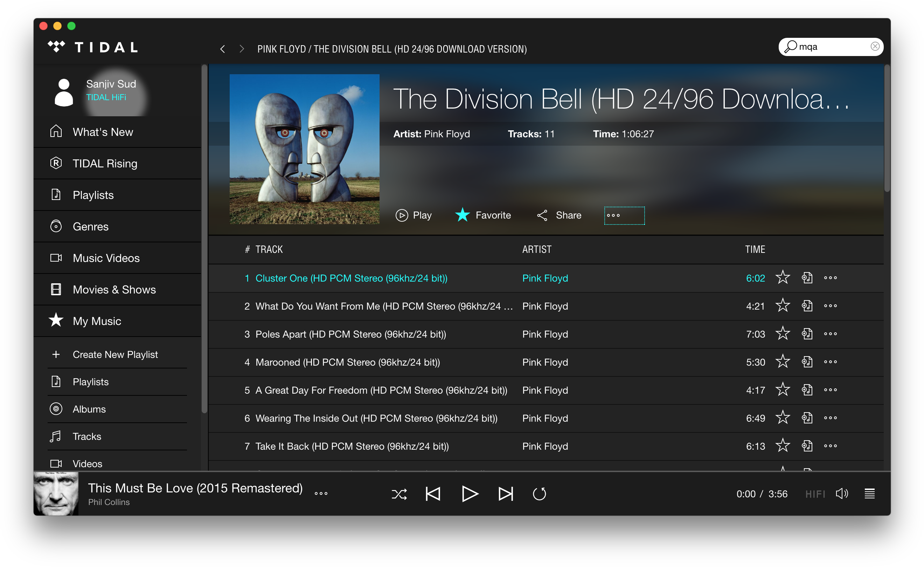Skip to previous track
Screen dimensions: 924x567
[433, 494]
